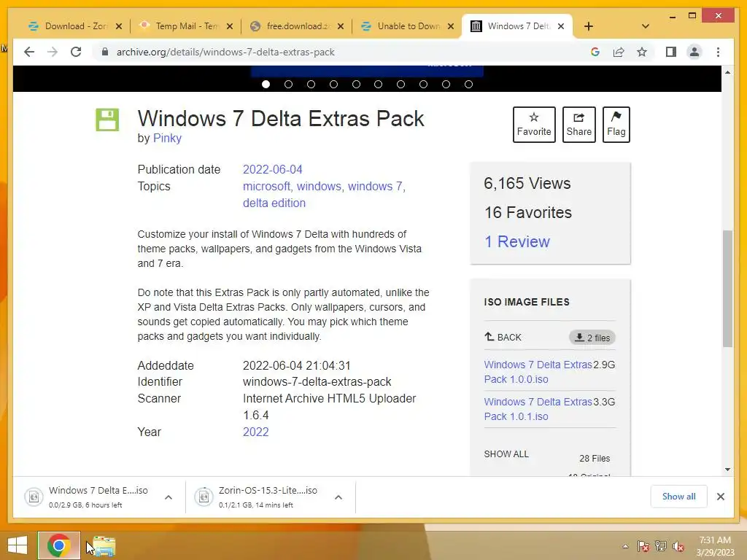The width and height of the screenshot is (747, 560).
Task: Click scrollbar down arrow
Action: [727, 470]
